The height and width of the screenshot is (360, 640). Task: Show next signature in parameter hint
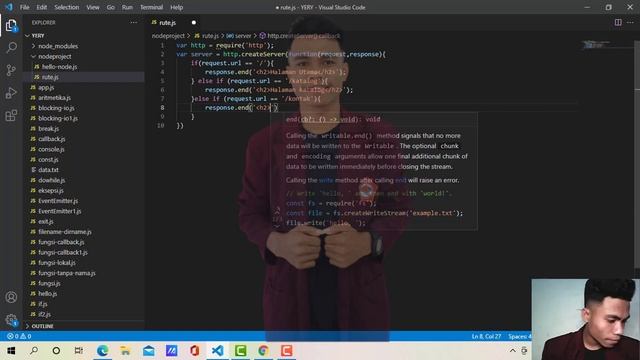tap(277, 226)
